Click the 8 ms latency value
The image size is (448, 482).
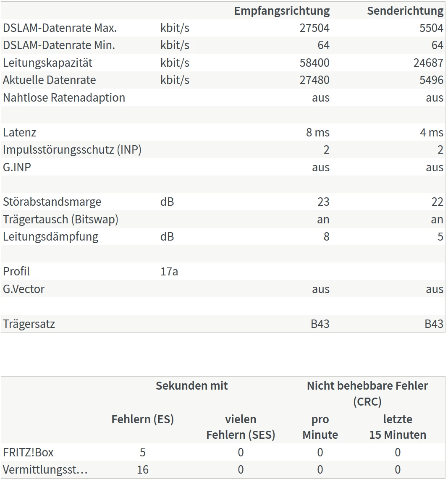(x=318, y=133)
